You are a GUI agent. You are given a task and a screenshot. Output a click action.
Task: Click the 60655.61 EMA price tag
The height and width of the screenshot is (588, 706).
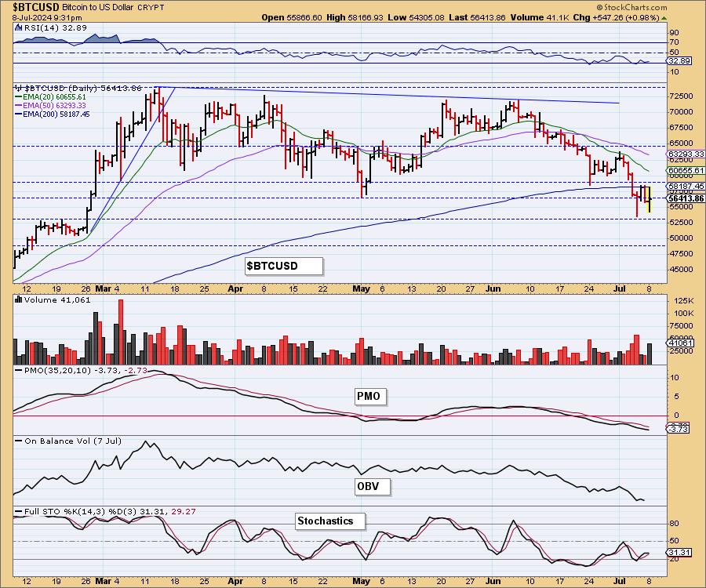click(x=686, y=170)
